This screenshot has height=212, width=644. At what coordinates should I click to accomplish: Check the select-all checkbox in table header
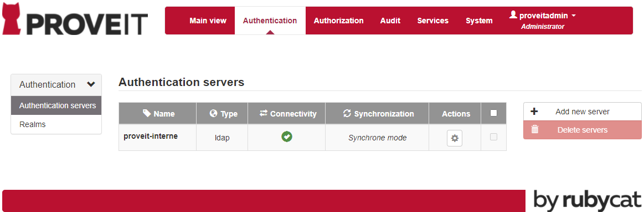coord(494,113)
